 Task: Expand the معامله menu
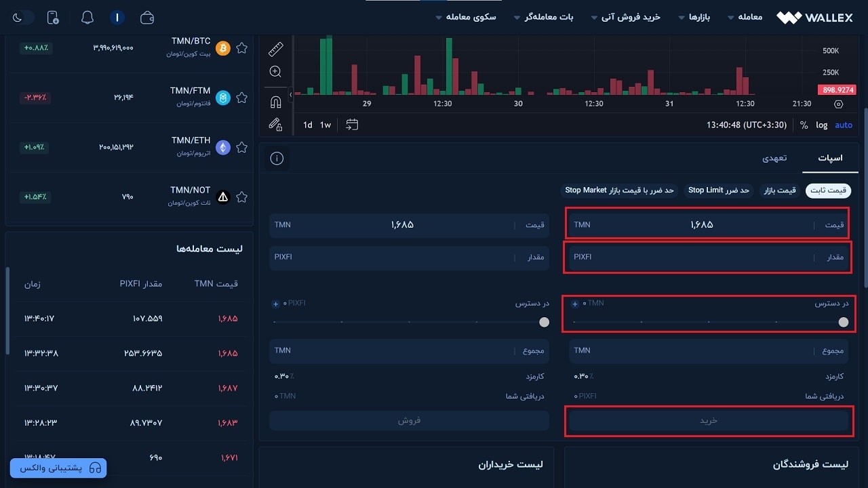pos(745,17)
